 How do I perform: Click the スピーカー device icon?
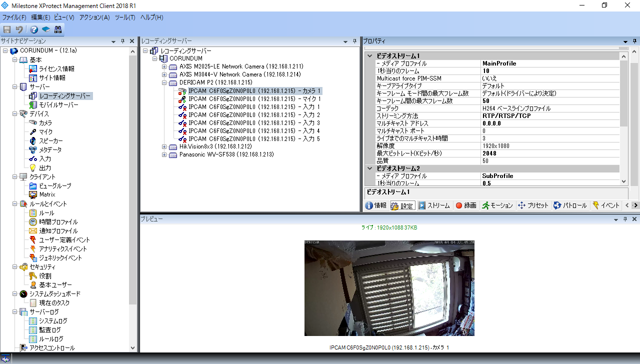coord(33,141)
